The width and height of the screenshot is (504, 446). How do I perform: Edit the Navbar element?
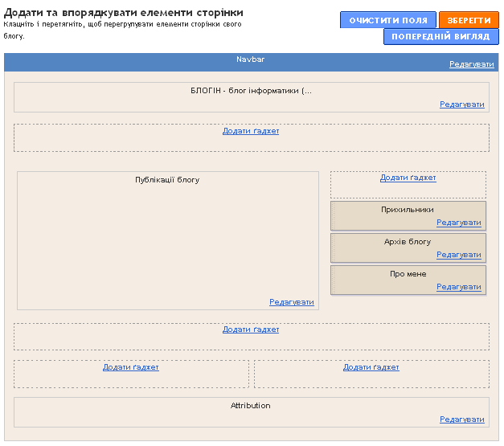pos(472,64)
